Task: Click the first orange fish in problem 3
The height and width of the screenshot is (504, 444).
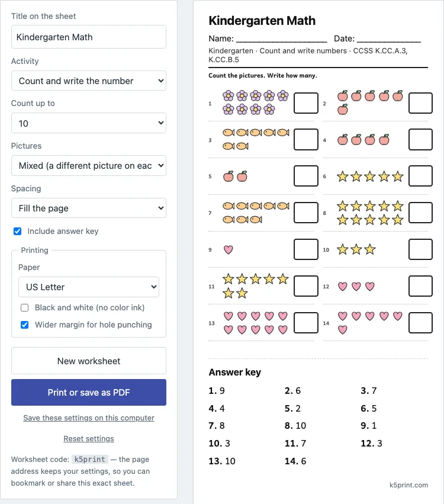Action: 229,133
